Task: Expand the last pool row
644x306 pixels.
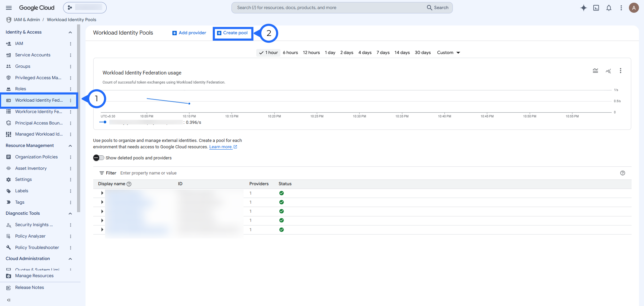Action: [102, 230]
